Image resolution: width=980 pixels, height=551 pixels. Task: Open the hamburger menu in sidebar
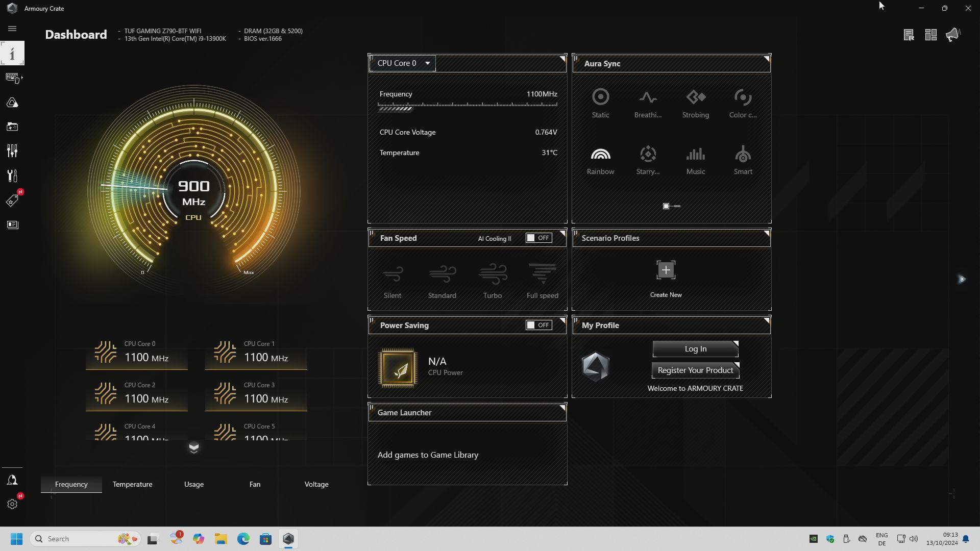point(12,29)
